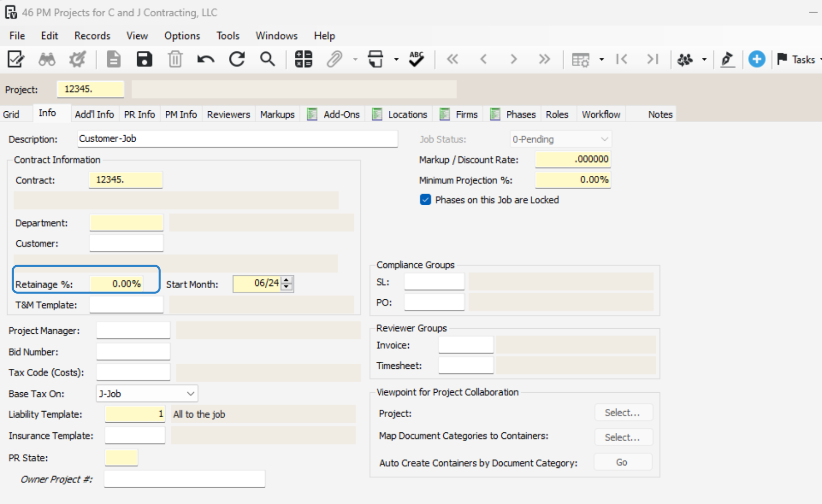Go to first record bar-arrow icon
The height and width of the screenshot is (504, 822).
[621, 59]
